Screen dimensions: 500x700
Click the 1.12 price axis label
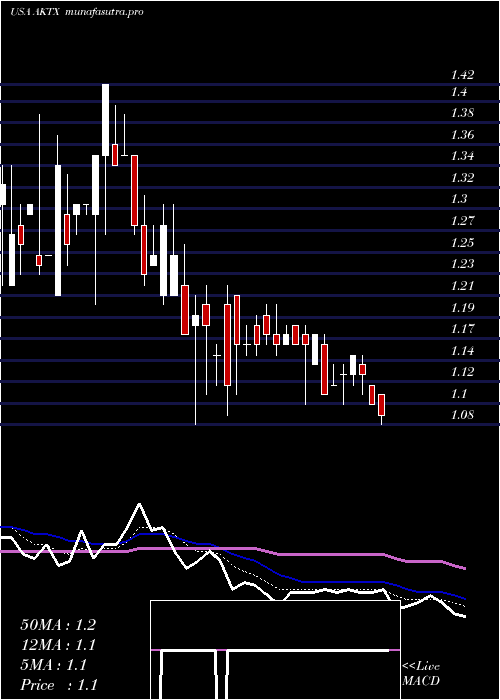tap(461, 371)
